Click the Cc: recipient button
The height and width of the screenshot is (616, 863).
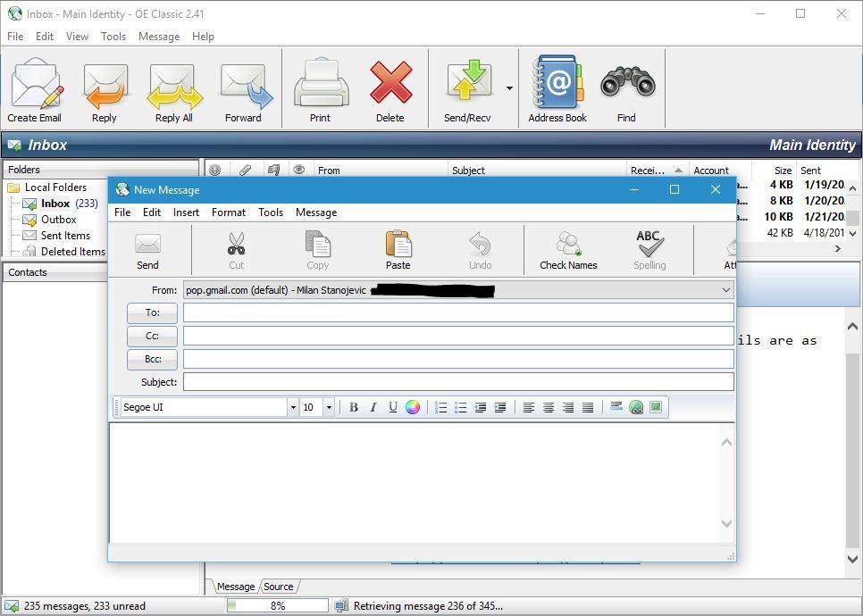[153, 336]
